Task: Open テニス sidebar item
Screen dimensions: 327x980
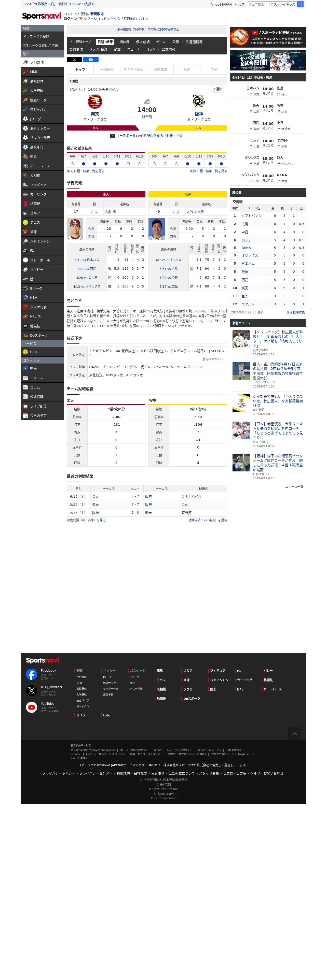Action: [x=42, y=223]
